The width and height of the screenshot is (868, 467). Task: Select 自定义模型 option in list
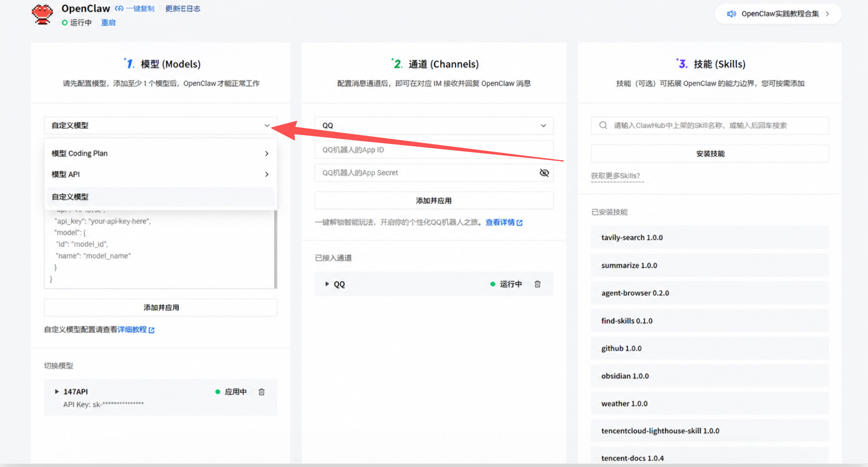pos(161,197)
